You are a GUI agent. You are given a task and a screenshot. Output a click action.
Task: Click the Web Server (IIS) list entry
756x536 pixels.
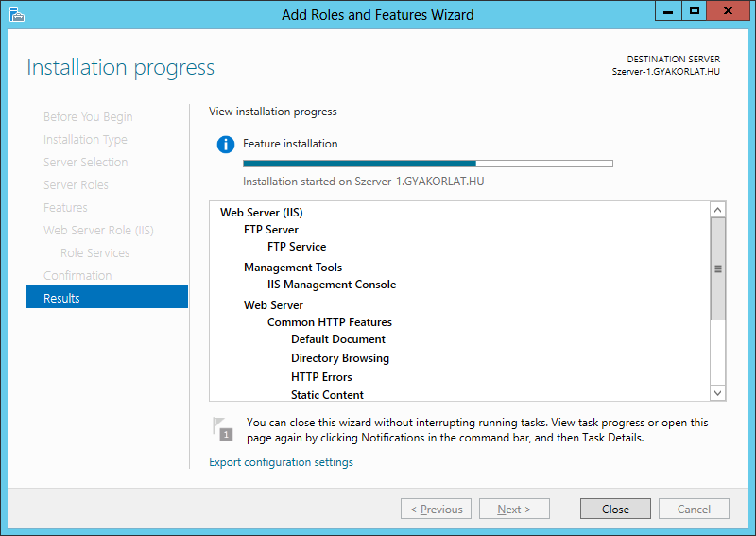262,213
